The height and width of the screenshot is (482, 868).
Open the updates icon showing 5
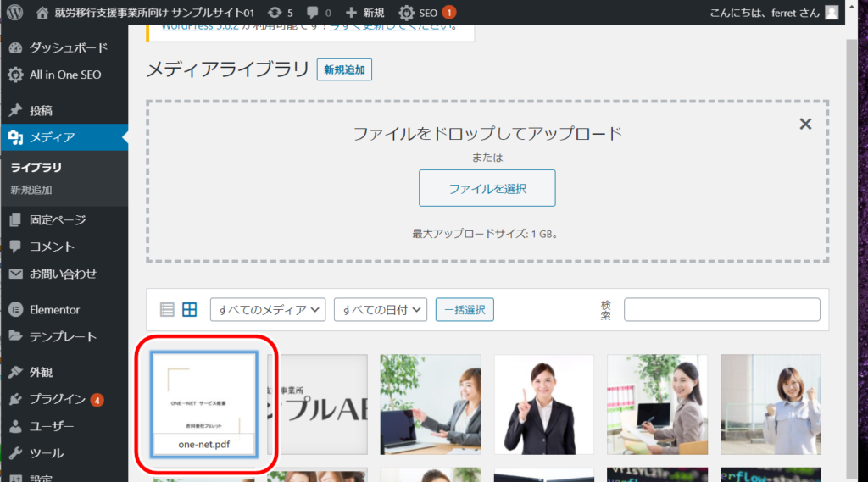pyautogui.click(x=275, y=13)
